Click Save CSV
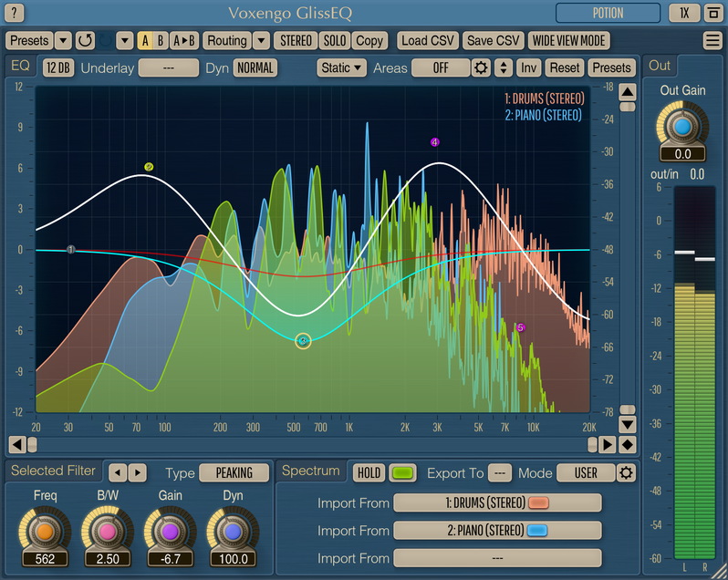This screenshot has height=580, width=728. point(493,41)
